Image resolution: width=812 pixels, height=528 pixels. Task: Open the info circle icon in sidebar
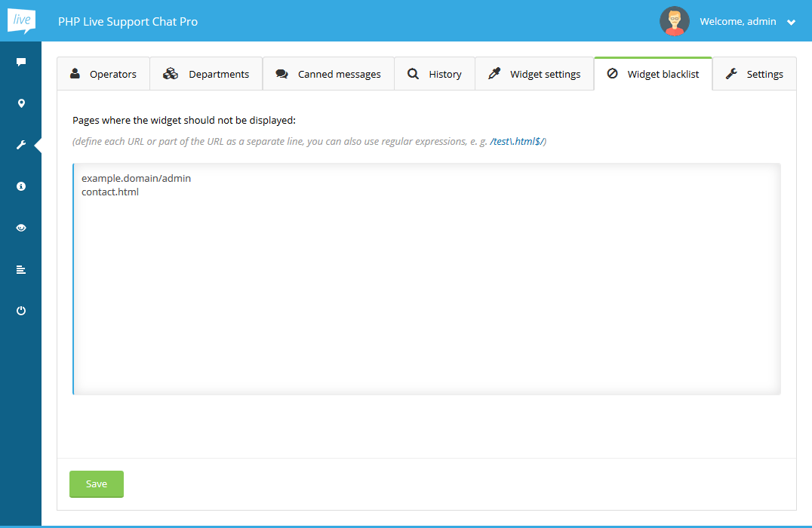pyautogui.click(x=21, y=186)
